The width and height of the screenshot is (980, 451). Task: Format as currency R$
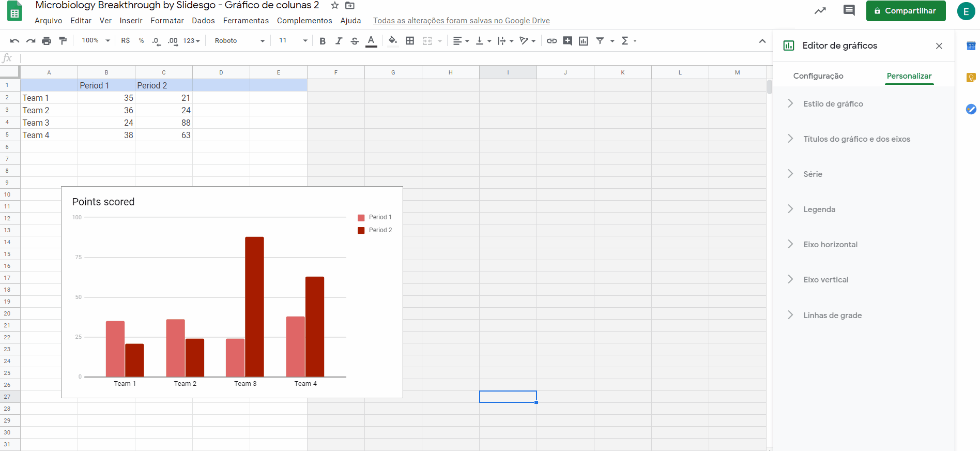[126, 41]
